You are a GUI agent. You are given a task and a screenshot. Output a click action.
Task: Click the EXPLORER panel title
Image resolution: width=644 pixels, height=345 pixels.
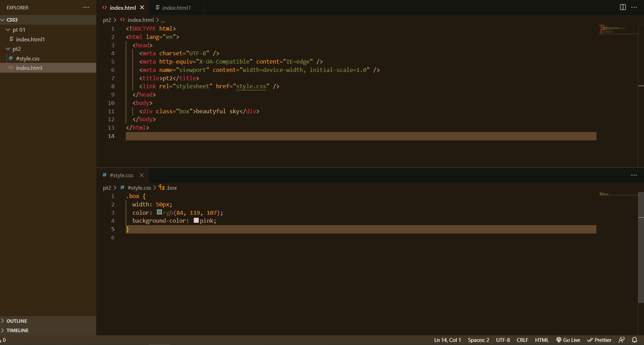pos(17,8)
